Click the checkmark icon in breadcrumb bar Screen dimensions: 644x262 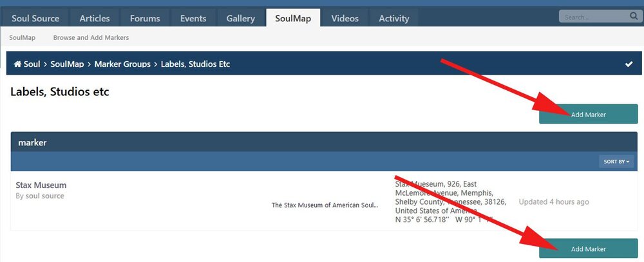[629, 64]
